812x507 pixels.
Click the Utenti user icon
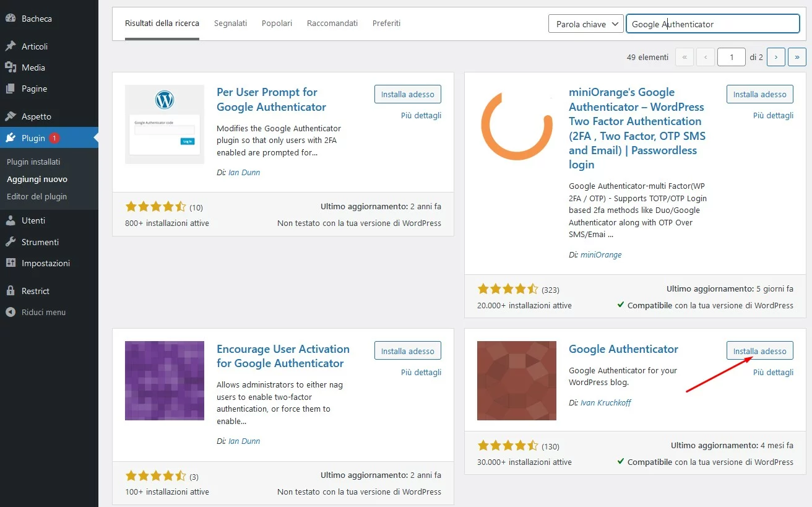click(x=11, y=220)
